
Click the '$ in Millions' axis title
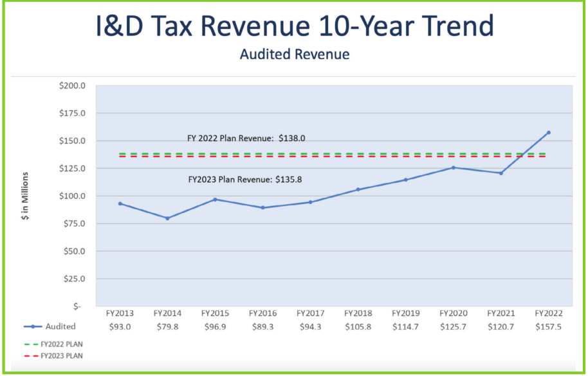26,196
